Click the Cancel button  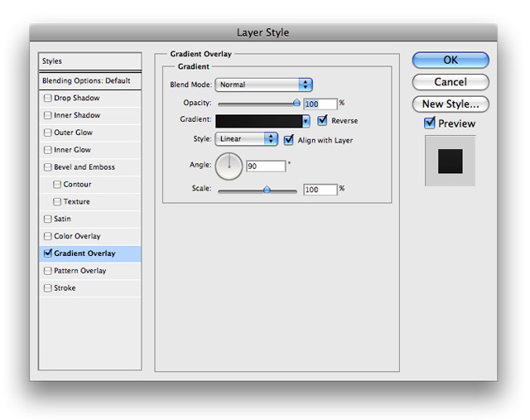point(450,82)
